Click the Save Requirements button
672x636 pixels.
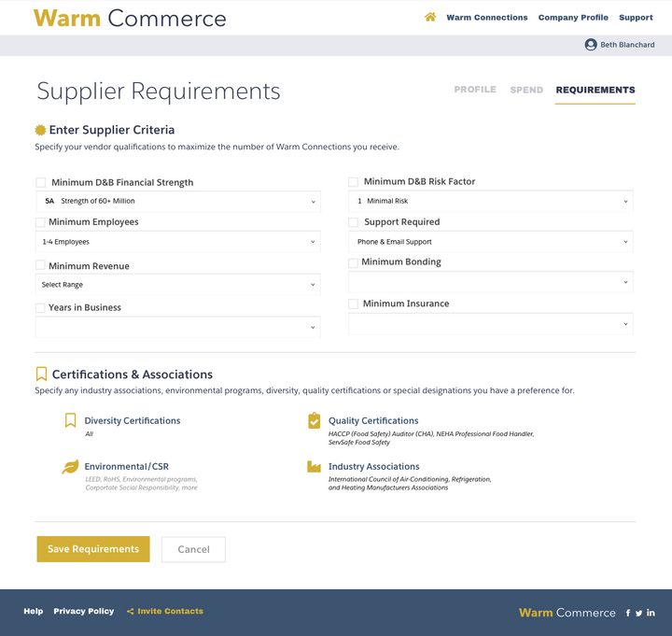coord(93,549)
